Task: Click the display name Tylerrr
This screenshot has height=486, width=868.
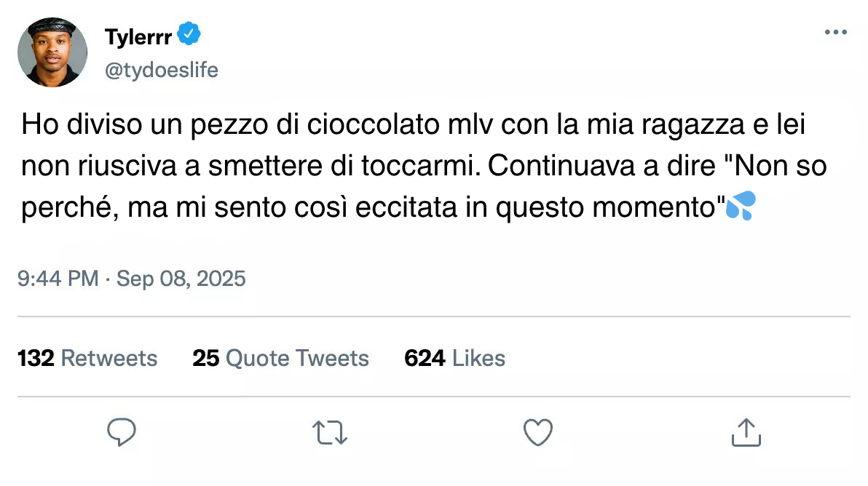Action: tap(138, 35)
